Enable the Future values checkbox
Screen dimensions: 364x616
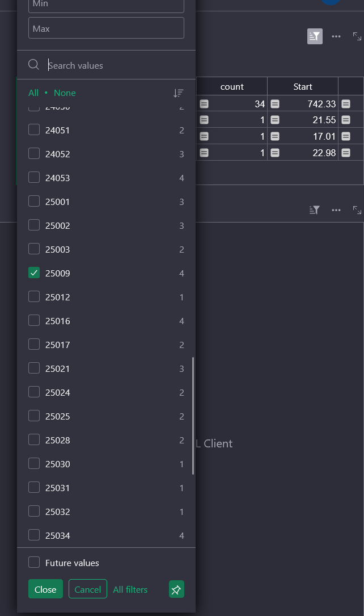pyautogui.click(x=34, y=563)
